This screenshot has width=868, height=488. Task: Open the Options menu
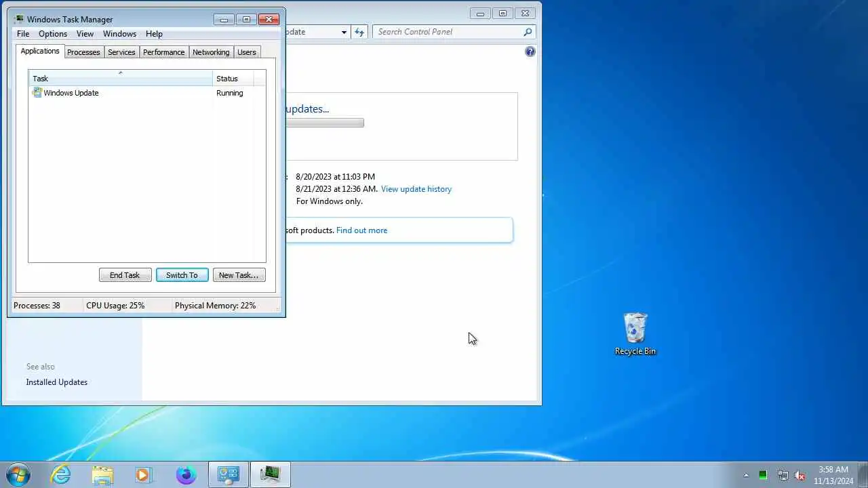(x=53, y=34)
